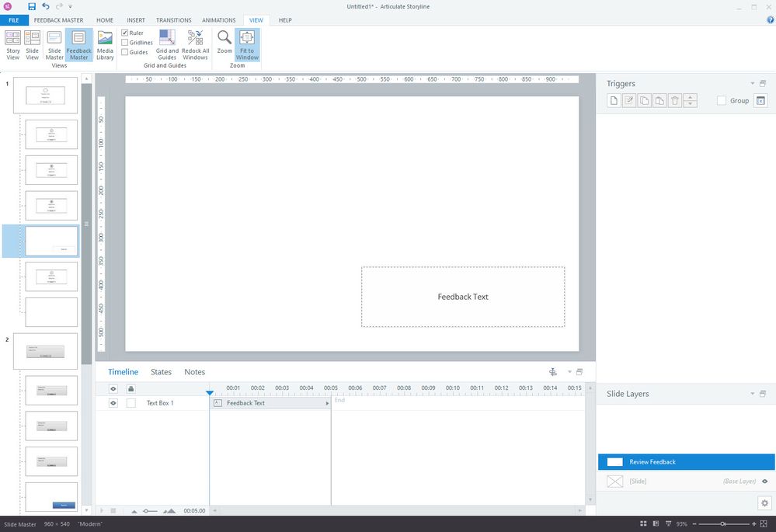Open layer properties gear in Slide Layers

coord(763,503)
